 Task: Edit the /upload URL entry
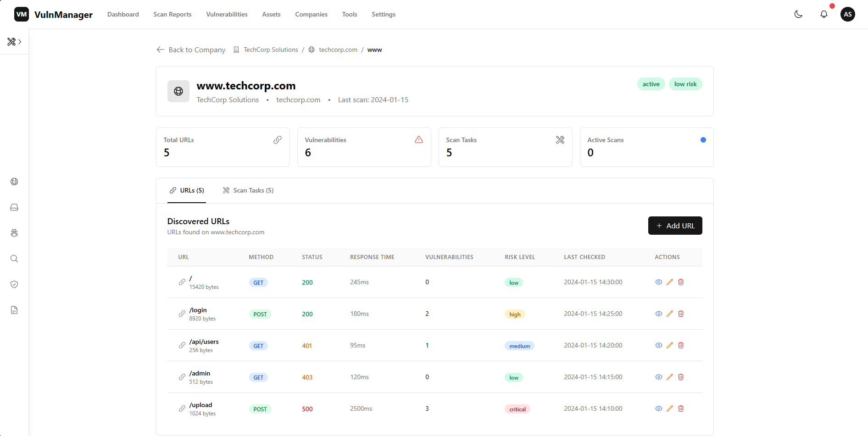pyautogui.click(x=670, y=408)
